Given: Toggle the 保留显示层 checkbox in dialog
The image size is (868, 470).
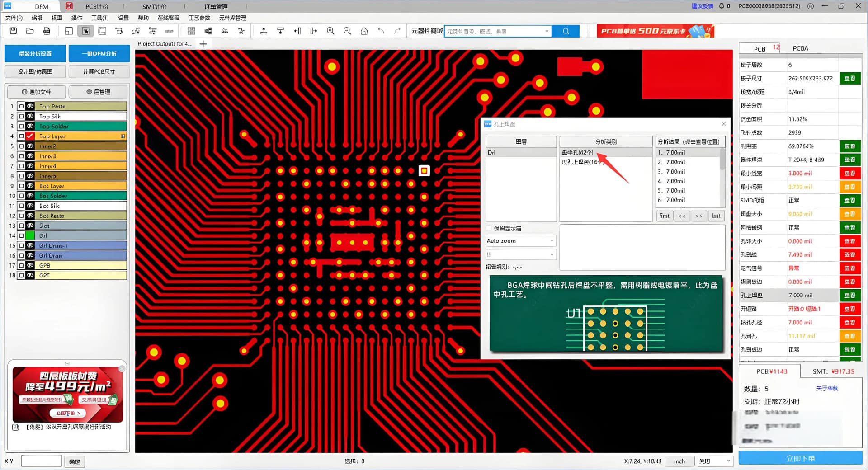Looking at the screenshot, I should point(489,228).
